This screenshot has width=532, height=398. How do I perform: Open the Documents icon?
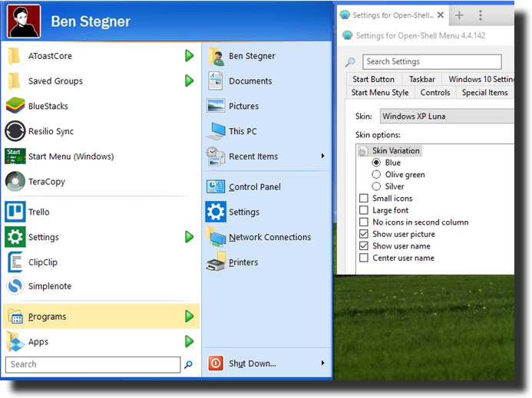tap(216, 81)
